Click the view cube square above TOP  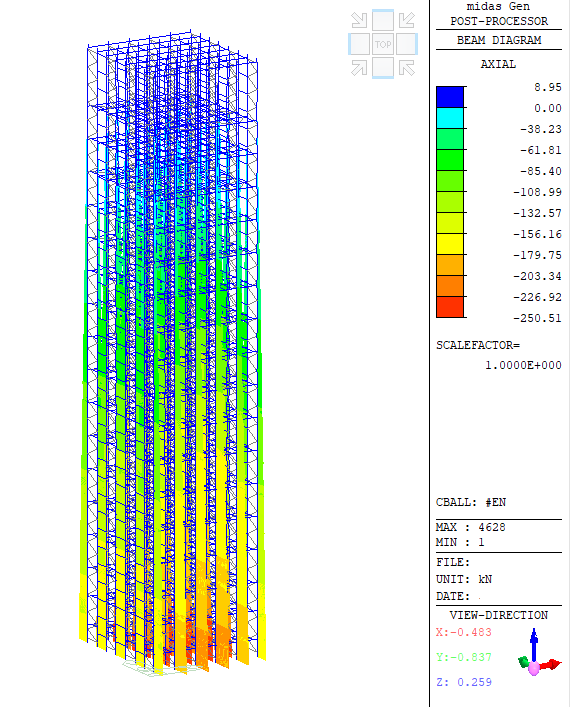click(x=383, y=21)
